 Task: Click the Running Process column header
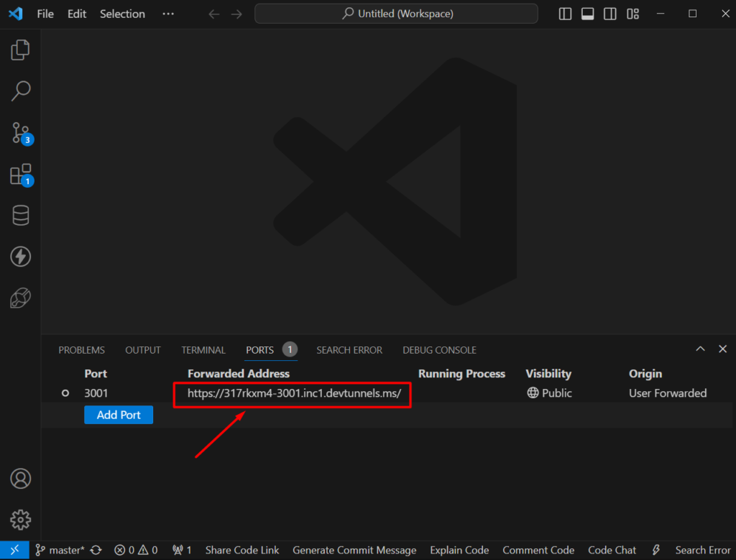(461, 374)
